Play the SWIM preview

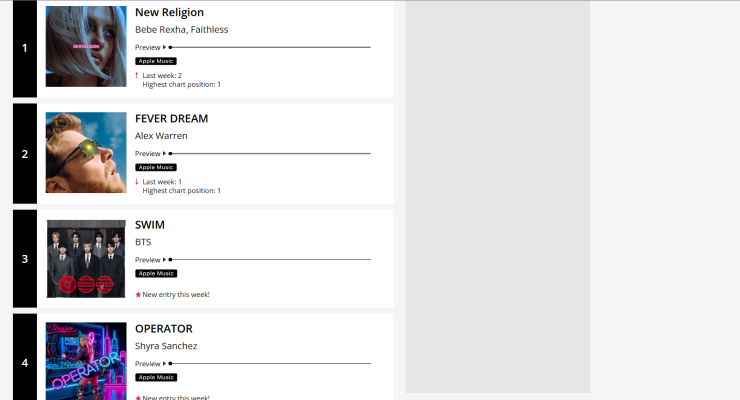coord(164,259)
